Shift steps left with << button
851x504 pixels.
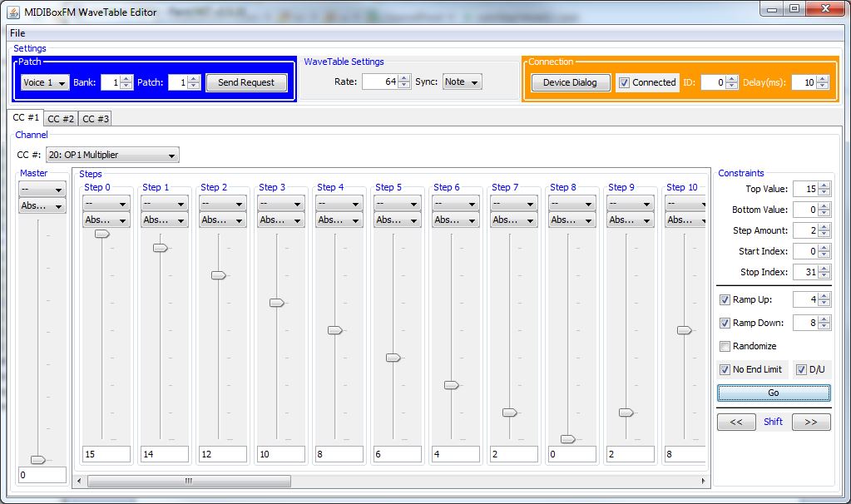point(736,422)
